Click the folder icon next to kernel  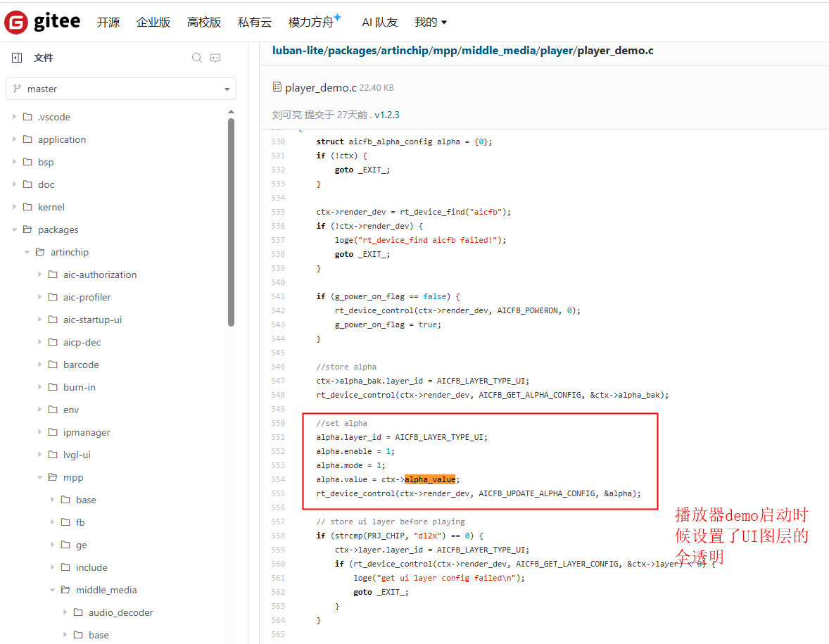click(x=27, y=207)
